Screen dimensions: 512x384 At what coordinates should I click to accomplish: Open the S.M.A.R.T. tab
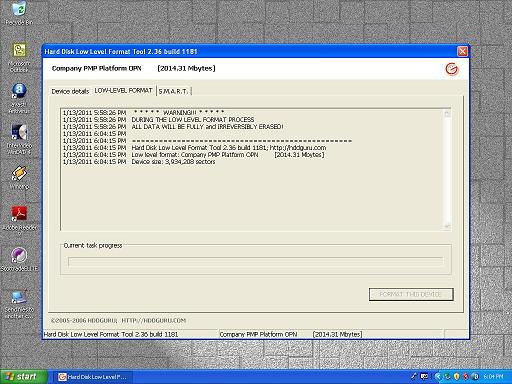coord(174,91)
